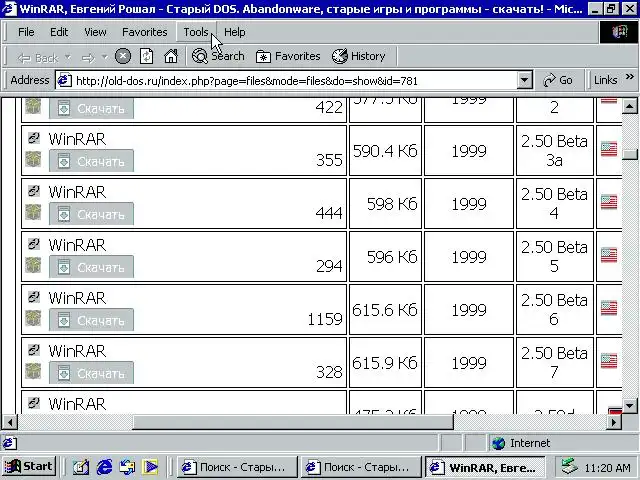This screenshot has height=480, width=640.
Task: Click the Internet Explorer throbber logo
Action: (619, 32)
